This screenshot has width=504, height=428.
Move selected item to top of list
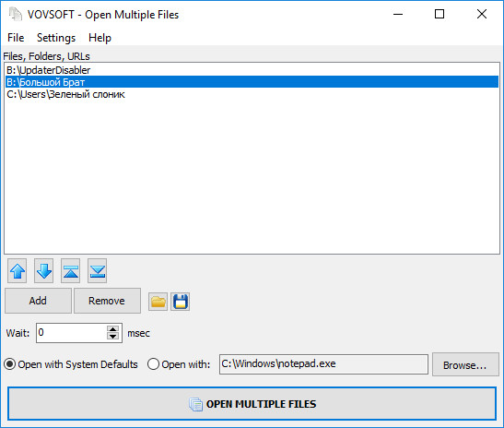70,271
